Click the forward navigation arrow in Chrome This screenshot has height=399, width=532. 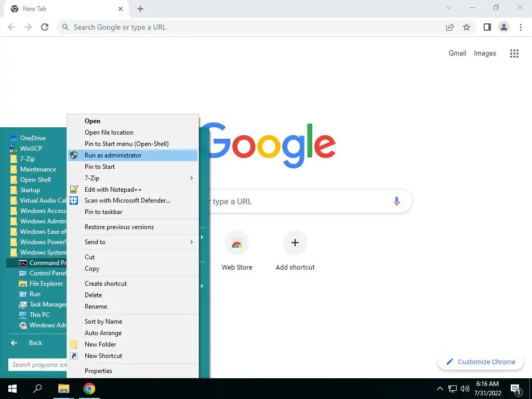(28, 27)
